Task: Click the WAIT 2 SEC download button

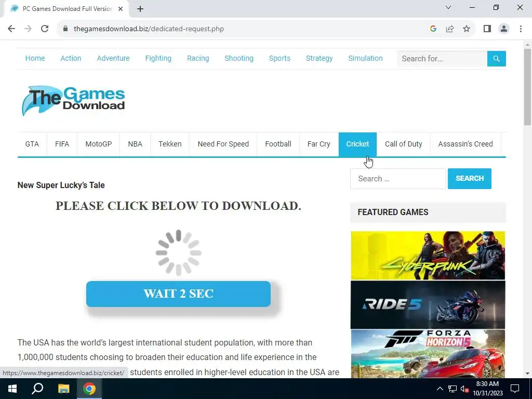Action: point(179,294)
